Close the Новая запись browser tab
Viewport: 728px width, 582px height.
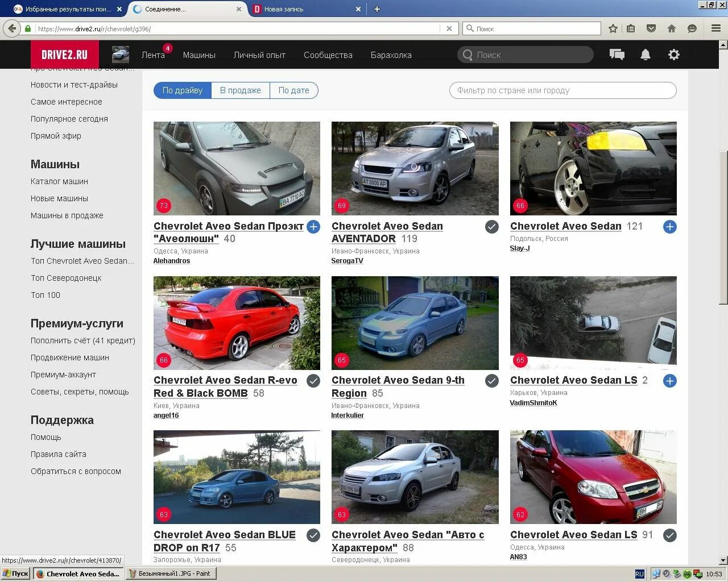(358, 9)
